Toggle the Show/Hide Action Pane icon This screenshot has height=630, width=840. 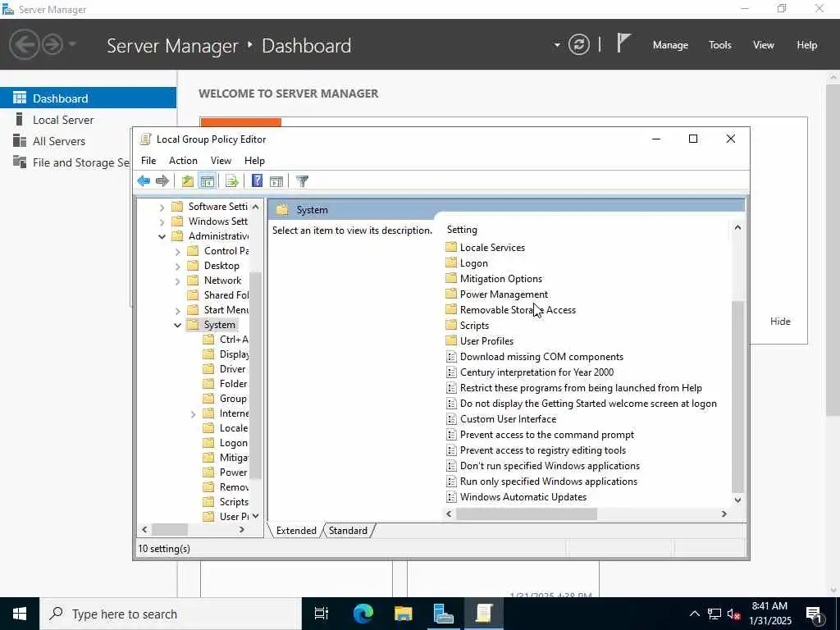coord(276,181)
